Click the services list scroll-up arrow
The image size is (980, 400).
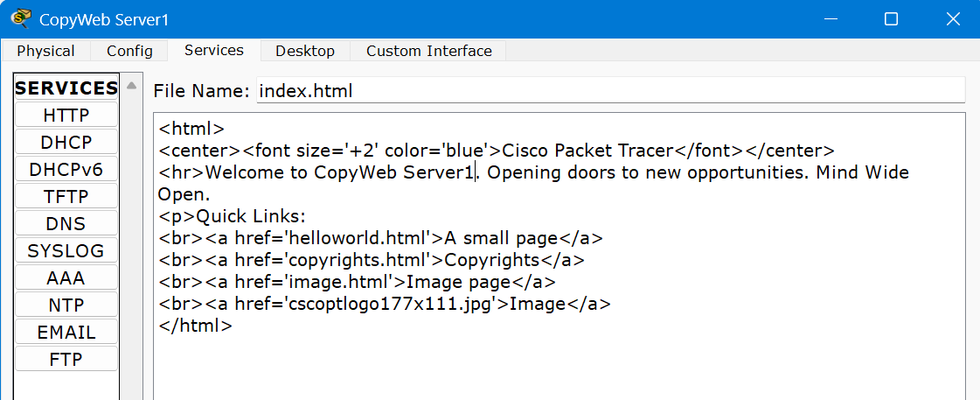(131, 86)
